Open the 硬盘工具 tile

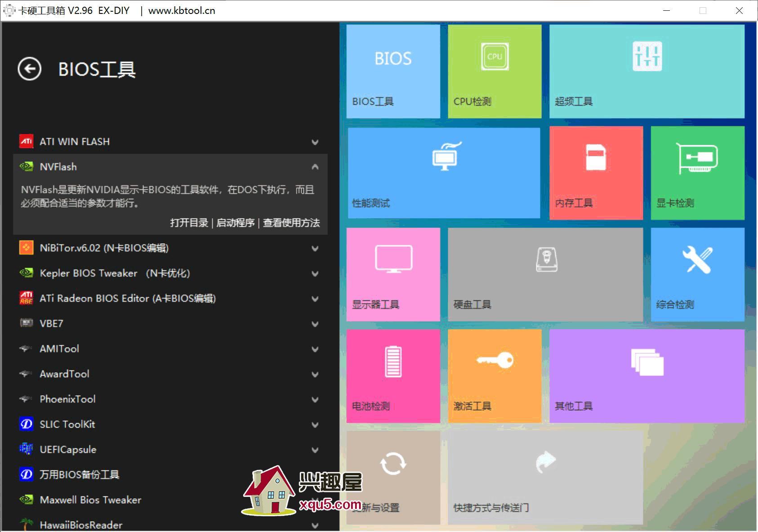pos(545,275)
